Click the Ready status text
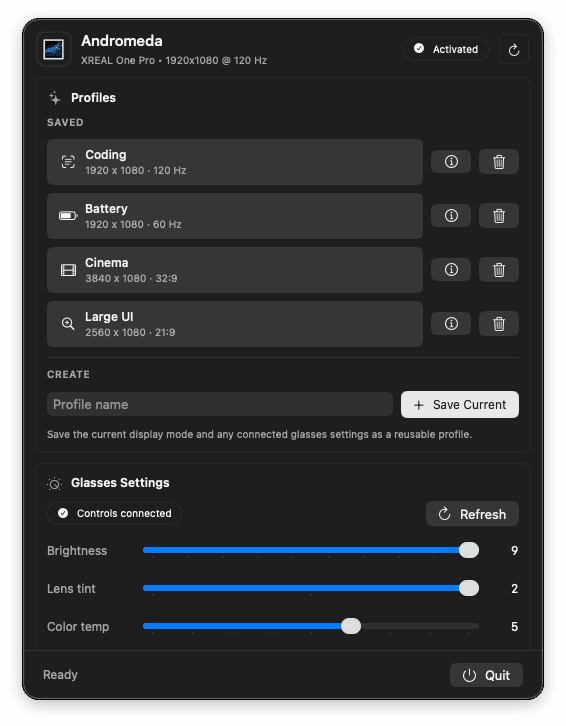Image resolution: width=566 pixels, height=726 pixels. pos(60,675)
